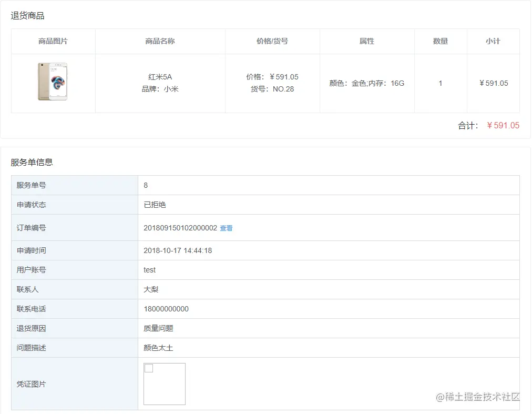The image size is (532, 414).
Task: Click the account value test
Action: [150, 270]
